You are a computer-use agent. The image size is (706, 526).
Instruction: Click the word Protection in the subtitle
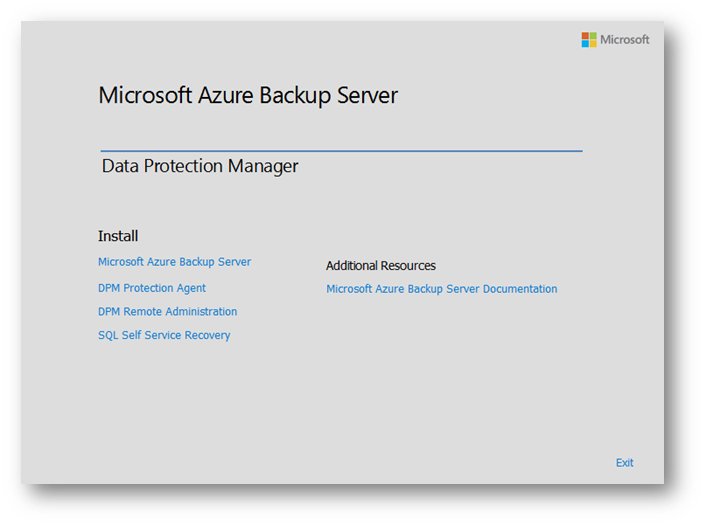tap(183, 166)
